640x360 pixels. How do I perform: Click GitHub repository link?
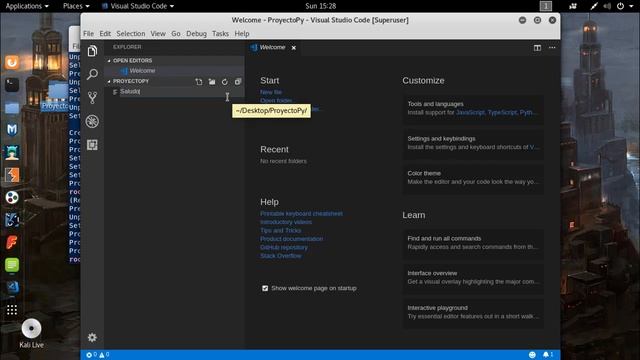tap(284, 247)
